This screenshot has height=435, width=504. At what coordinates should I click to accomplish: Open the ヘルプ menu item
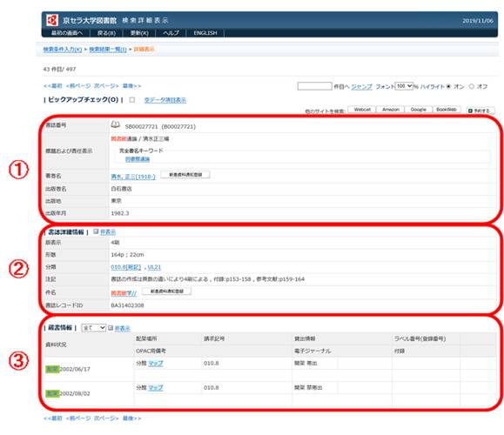pyautogui.click(x=171, y=33)
